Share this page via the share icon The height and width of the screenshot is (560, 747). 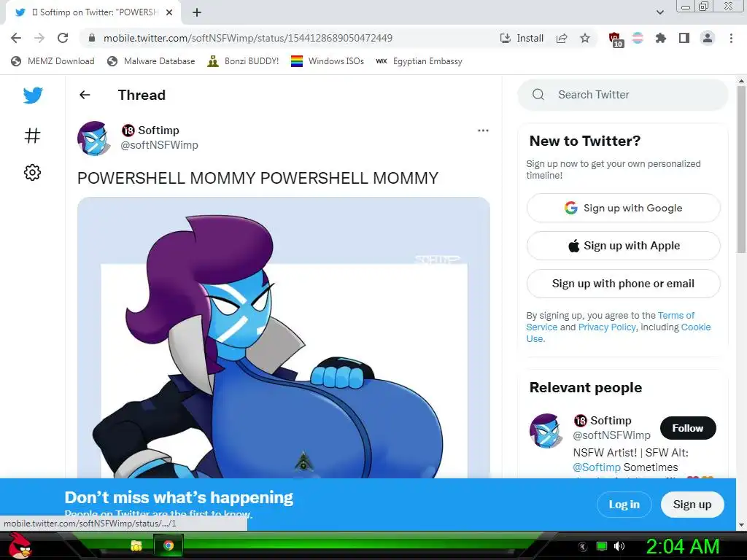[562, 38]
